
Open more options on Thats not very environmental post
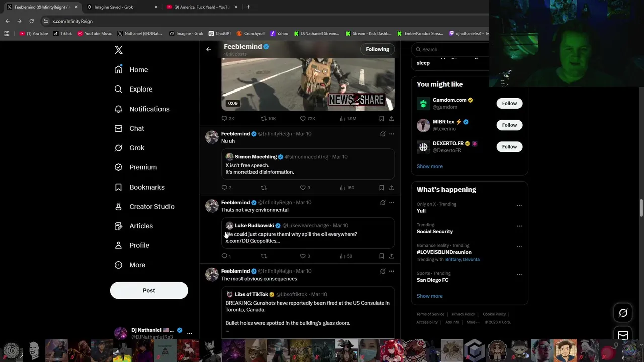(x=392, y=203)
